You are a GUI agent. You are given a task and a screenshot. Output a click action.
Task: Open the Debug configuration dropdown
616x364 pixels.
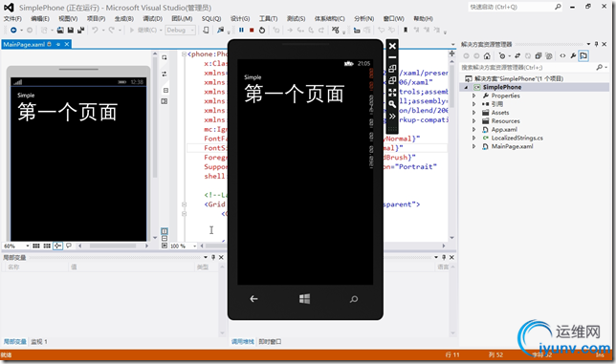click(x=181, y=30)
